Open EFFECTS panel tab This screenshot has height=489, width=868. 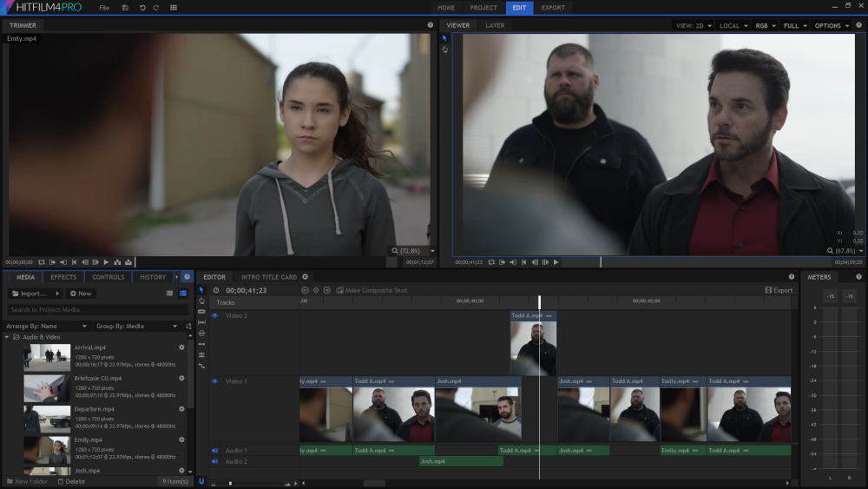click(63, 277)
